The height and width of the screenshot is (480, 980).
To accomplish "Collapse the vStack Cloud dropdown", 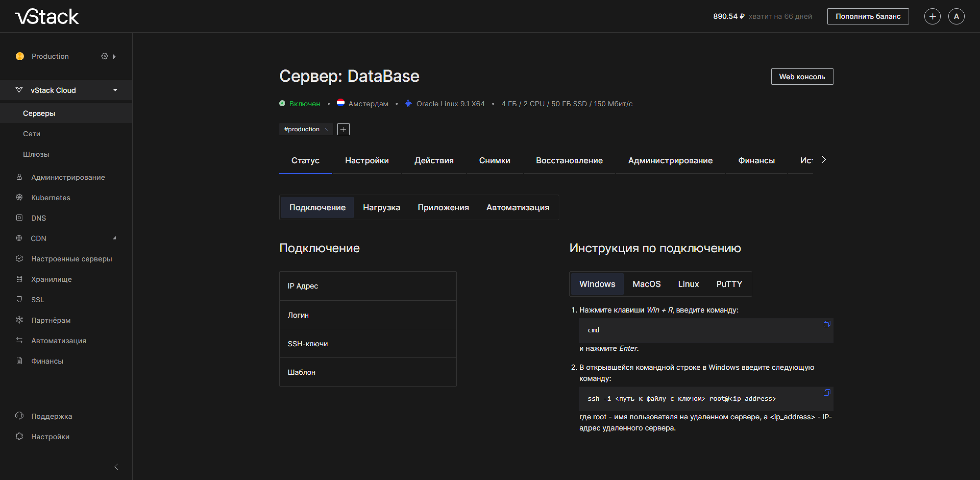I will pos(115,90).
